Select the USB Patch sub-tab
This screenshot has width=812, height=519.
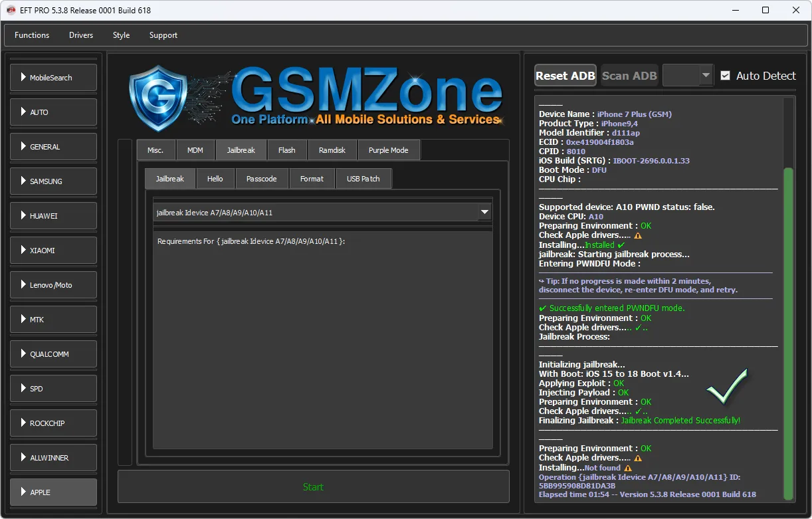click(x=363, y=179)
